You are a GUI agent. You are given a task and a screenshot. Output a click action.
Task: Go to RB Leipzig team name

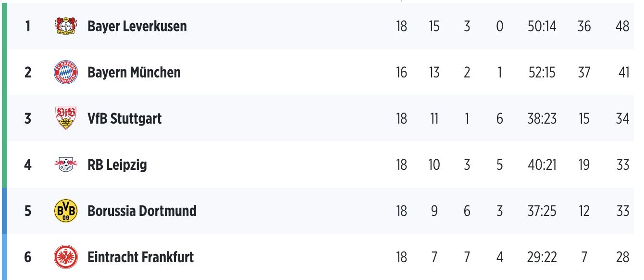pos(117,165)
